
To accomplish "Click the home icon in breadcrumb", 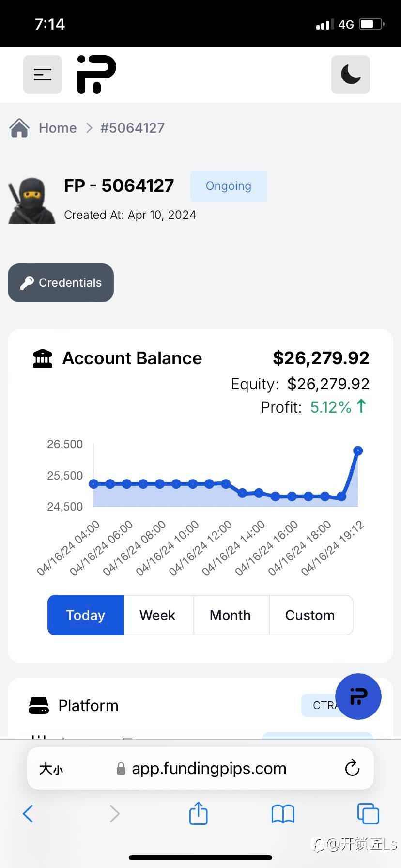I will 19,128.
